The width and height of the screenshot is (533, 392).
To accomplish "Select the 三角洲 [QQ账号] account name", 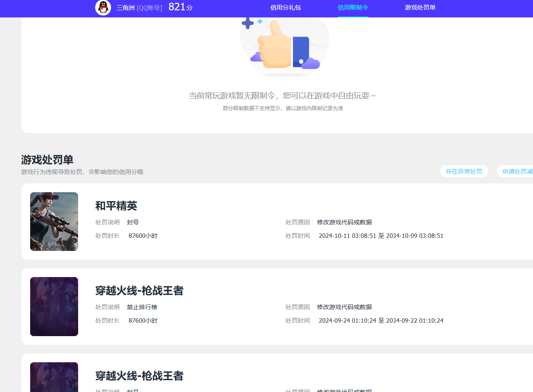I will click(139, 8).
